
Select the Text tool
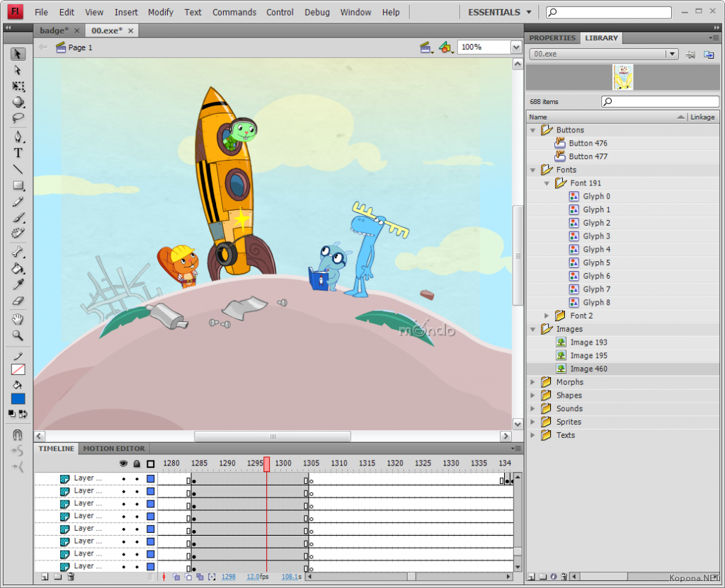(18, 153)
